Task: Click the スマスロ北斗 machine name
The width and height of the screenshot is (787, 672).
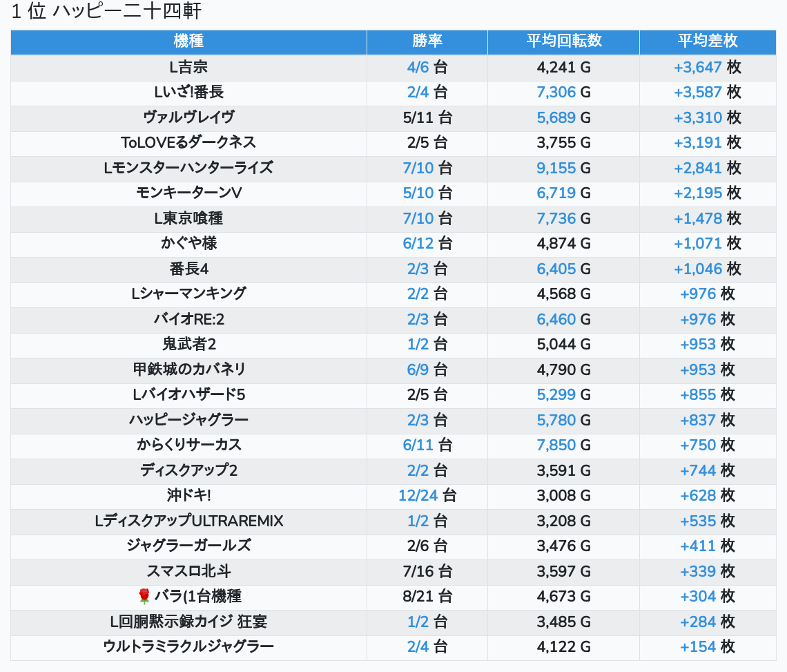Action: pyautogui.click(x=188, y=572)
